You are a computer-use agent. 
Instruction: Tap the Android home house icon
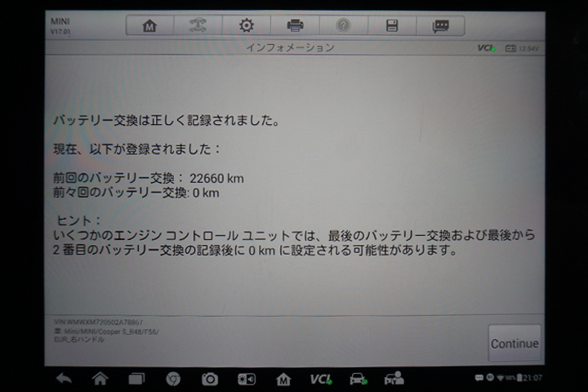tap(100, 379)
